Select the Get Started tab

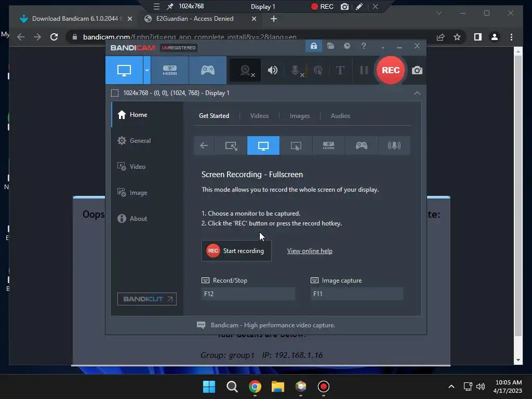(214, 116)
